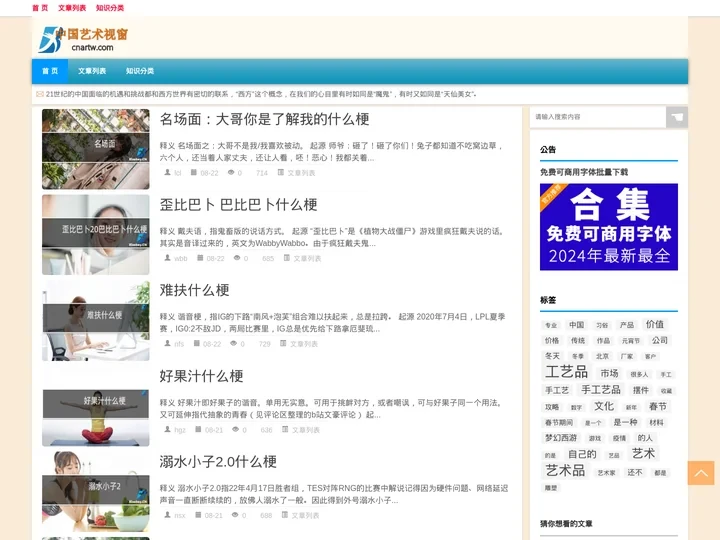Screen dimensions: 720x540
Task: Click the category icon under 名场面 article
Action: (x=281, y=172)
